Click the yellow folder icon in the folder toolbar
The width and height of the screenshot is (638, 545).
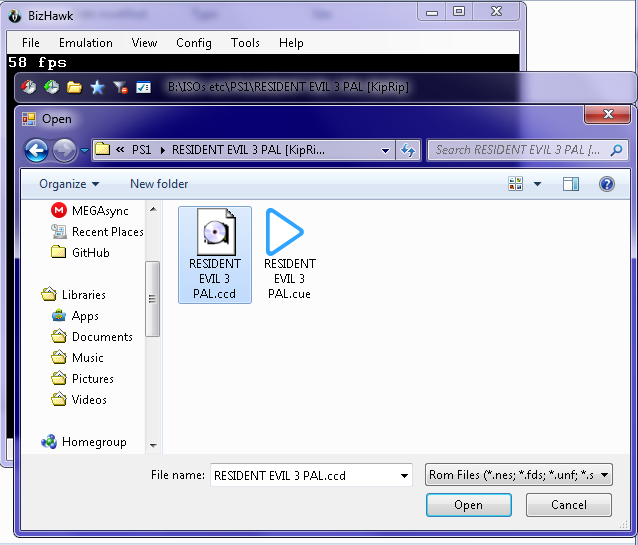tap(74, 87)
